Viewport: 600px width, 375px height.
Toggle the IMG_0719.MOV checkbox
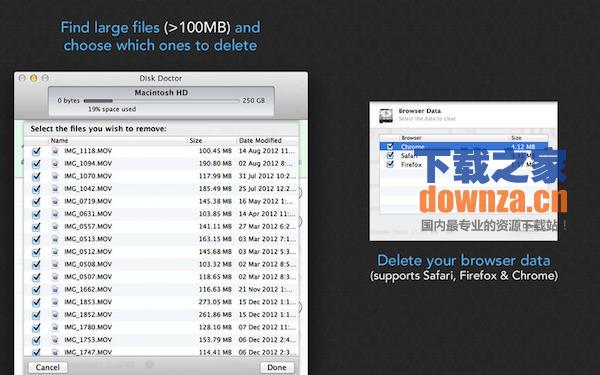click(x=36, y=202)
